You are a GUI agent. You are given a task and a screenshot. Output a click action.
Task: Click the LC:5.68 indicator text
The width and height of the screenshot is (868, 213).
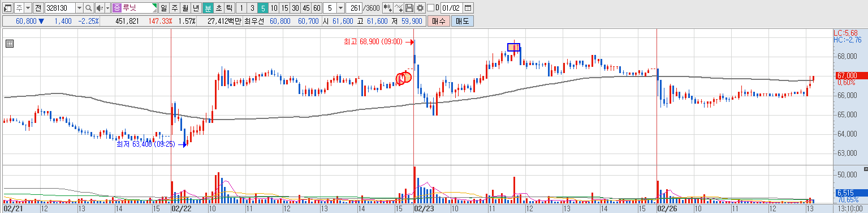point(846,33)
